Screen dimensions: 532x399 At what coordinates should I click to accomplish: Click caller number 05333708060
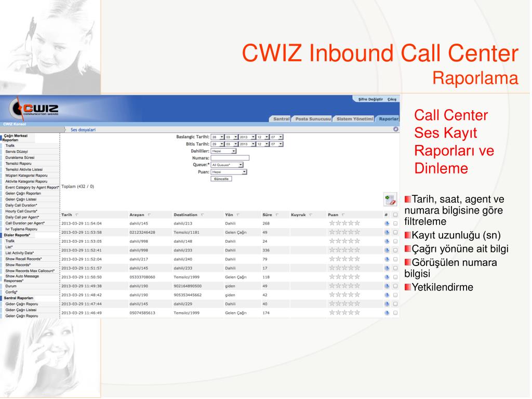[x=142, y=277]
